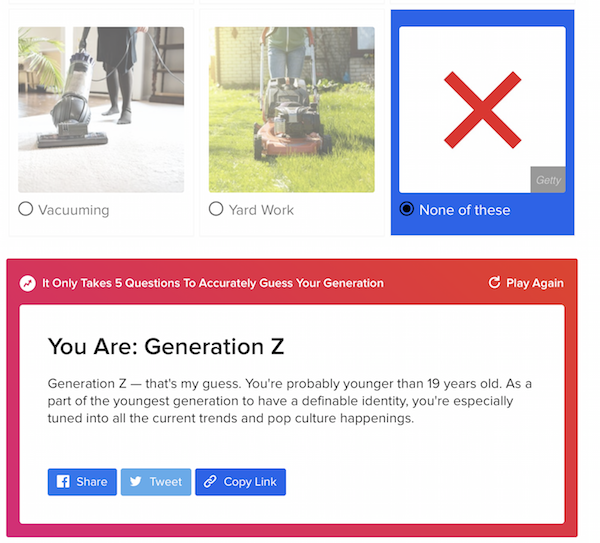Click the chain link icon
The image size is (600, 543).
[210, 481]
